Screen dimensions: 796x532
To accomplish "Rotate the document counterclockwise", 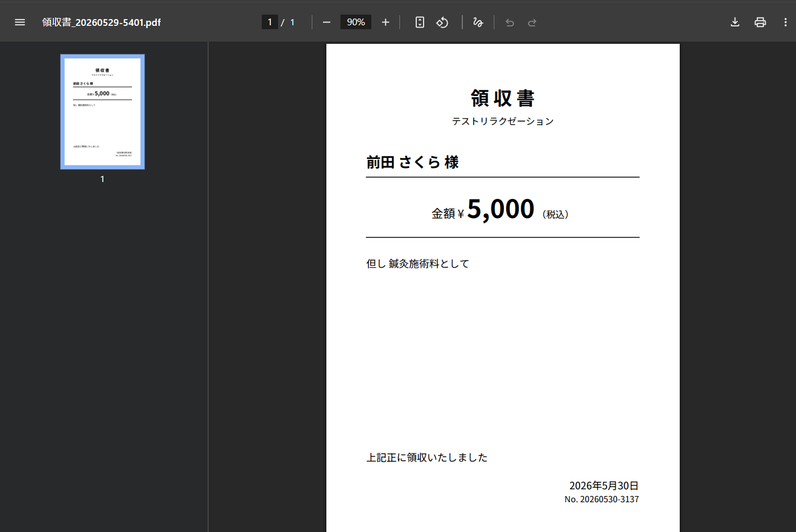I will (443, 22).
